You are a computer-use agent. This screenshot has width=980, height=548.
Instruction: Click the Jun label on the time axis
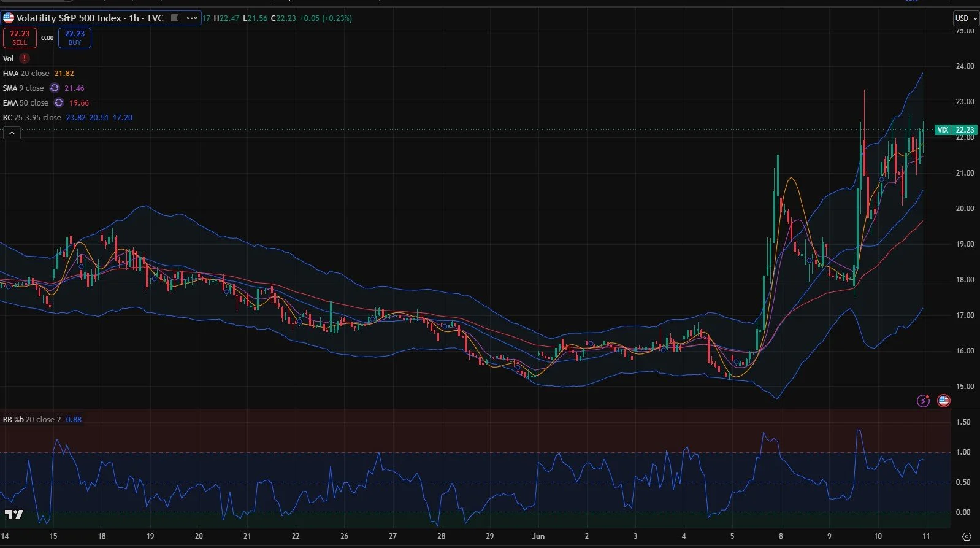(538, 536)
